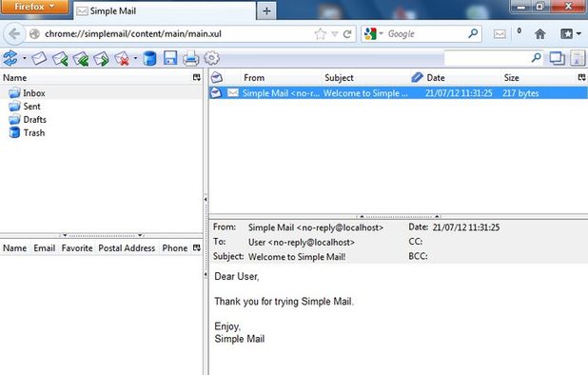The image size is (588, 375).
Task: Click the splitter grip between folders and contacts
Action: [102, 235]
